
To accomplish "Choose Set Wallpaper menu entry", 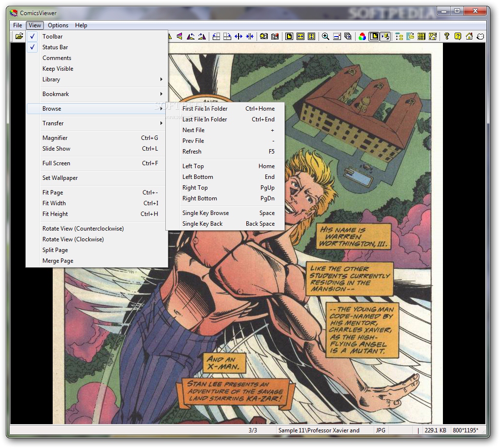I will [x=97, y=178].
